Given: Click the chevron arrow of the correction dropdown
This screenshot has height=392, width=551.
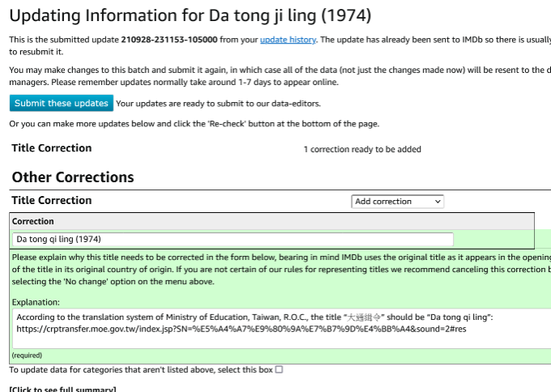Looking at the screenshot, I should click(x=438, y=201).
